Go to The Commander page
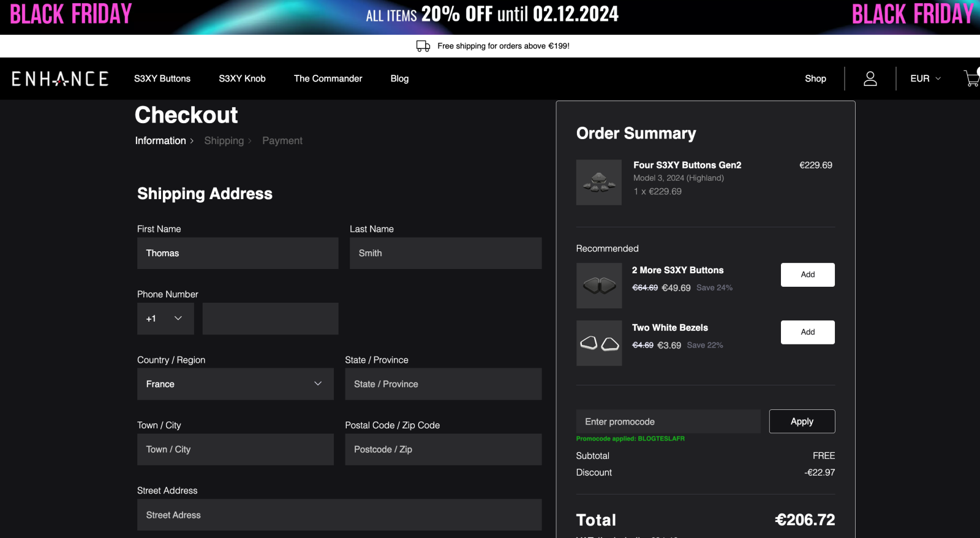Image resolution: width=980 pixels, height=538 pixels. click(x=328, y=78)
